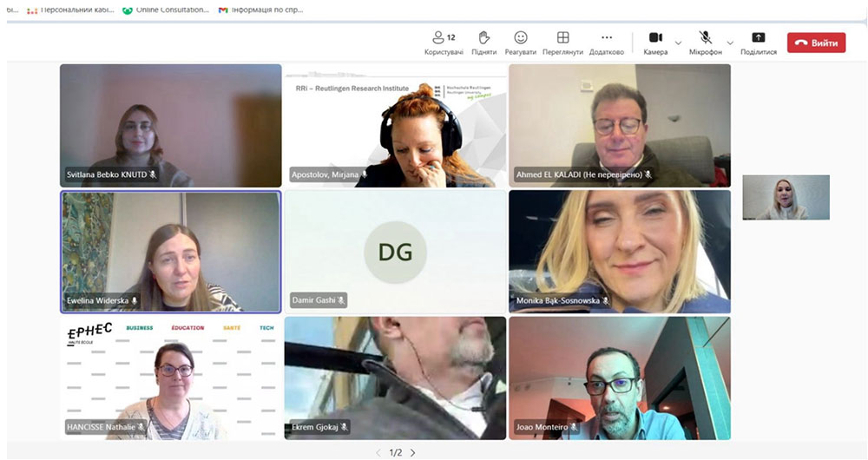Open more options (Додатково) menu
868x460 pixels.
[x=606, y=39]
